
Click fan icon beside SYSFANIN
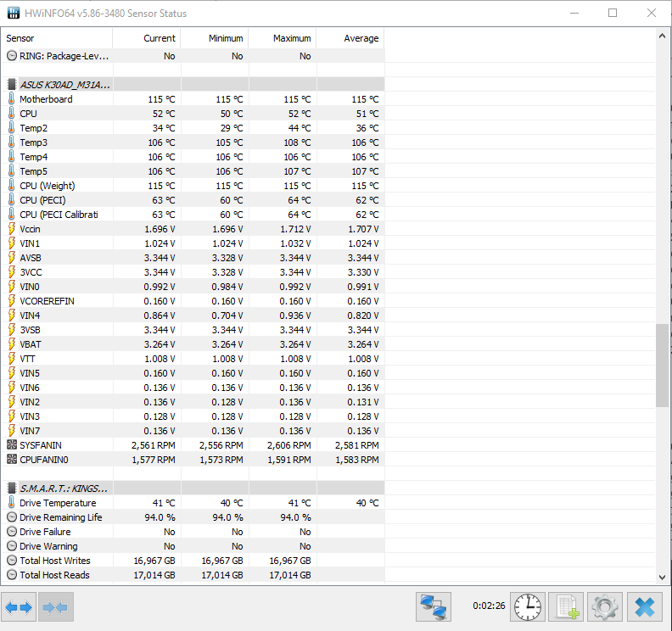(12, 445)
